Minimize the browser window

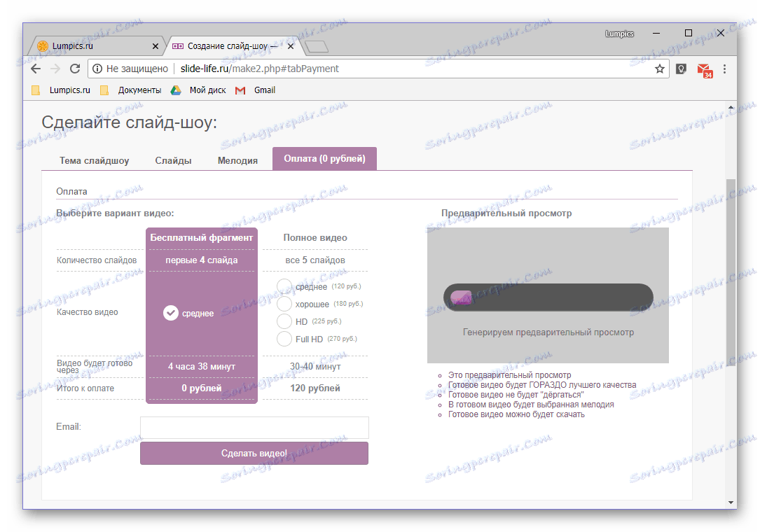[656, 34]
